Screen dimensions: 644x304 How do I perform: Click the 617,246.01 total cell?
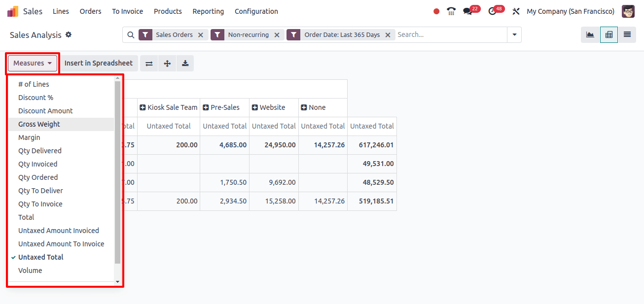[372, 145]
